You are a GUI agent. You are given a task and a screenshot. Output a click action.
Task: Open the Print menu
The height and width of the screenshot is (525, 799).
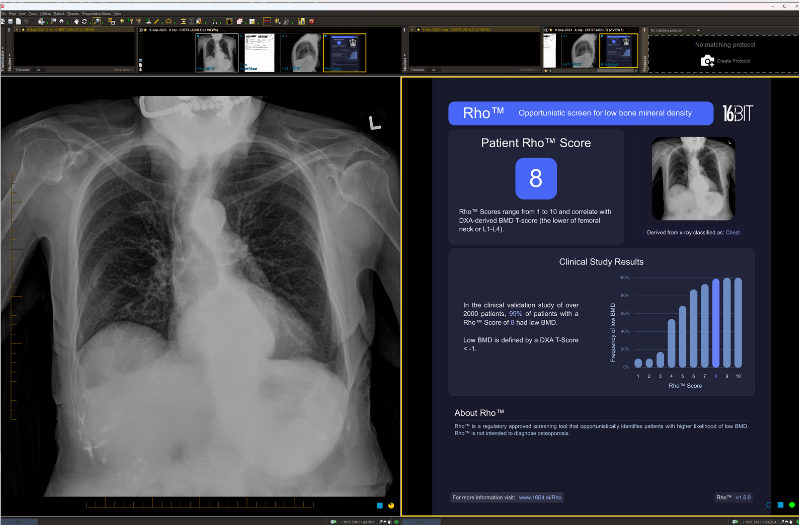13,14
